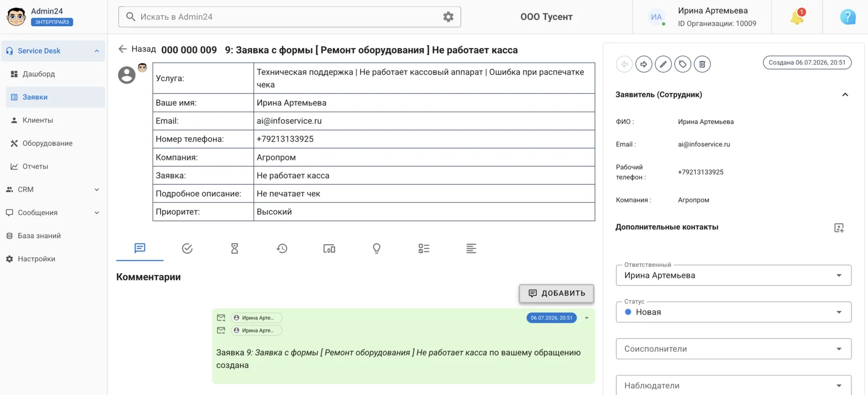Collapse the Заявитель (Сотрудник) section
The height and width of the screenshot is (395, 868).
[x=845, y=94]
